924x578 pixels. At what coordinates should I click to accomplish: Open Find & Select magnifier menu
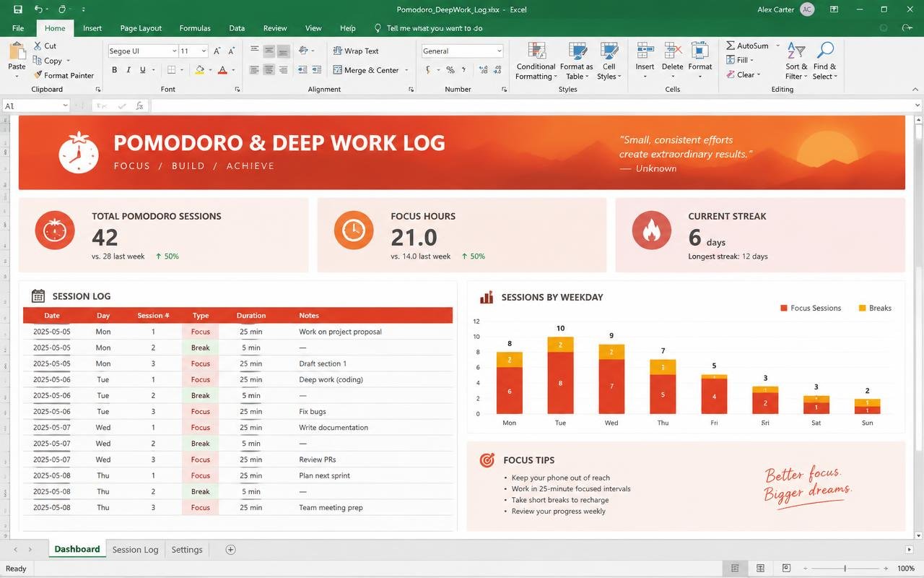pyautogui.click(x=824, y=61)
